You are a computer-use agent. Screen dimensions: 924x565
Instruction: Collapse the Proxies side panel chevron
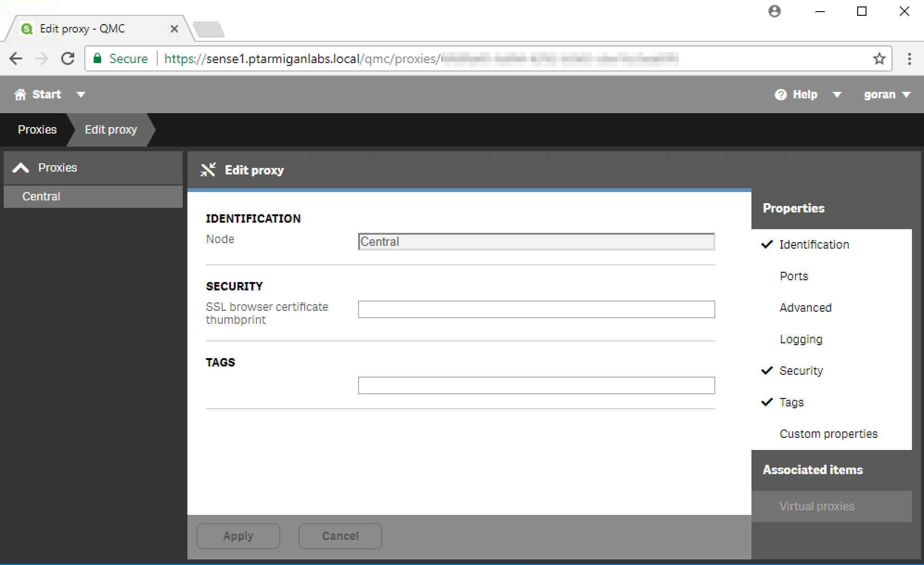point(21,167)
